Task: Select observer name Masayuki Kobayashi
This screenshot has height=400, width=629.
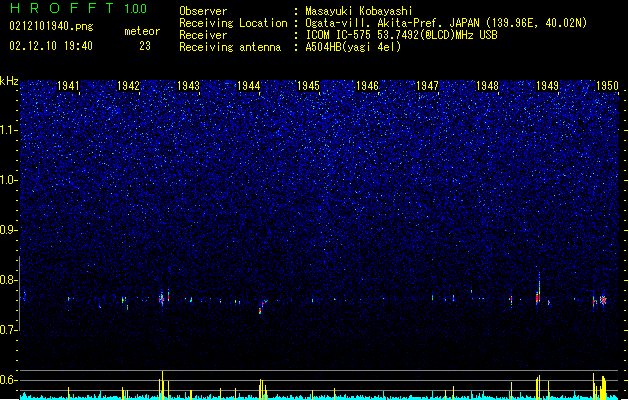Action: pos(359,11)
